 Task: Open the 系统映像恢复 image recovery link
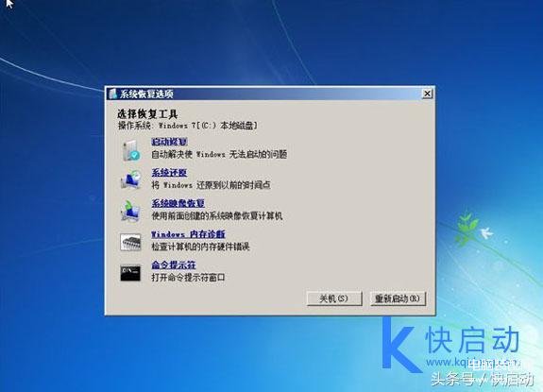coord(178,203)
